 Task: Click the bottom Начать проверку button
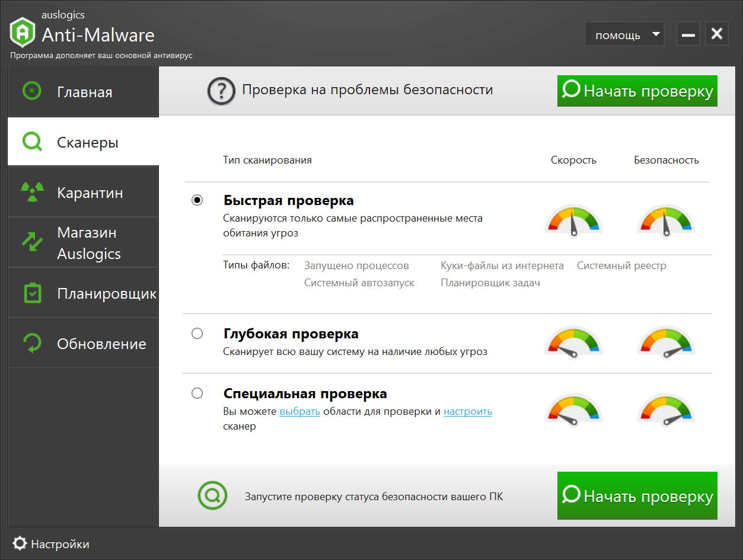click(637, 495)
